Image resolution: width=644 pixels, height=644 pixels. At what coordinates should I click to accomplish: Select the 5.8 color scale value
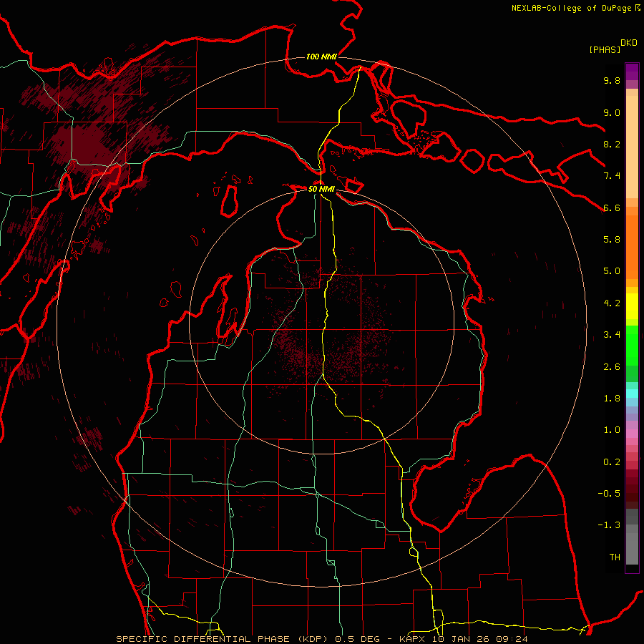[612, 240]
